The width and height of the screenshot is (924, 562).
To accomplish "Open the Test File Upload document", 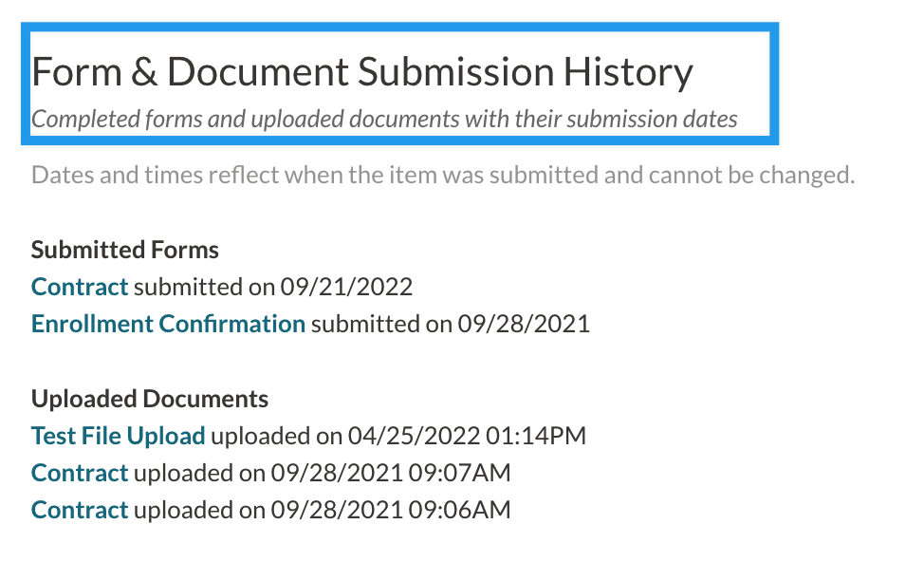I will tap(118, 436).
